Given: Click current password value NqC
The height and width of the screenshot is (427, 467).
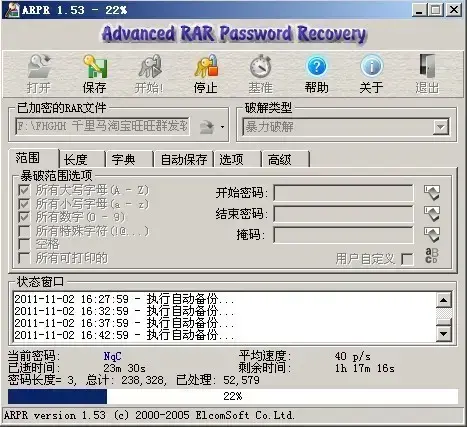Looking at the screenshot, I should [x=112, y=356].
